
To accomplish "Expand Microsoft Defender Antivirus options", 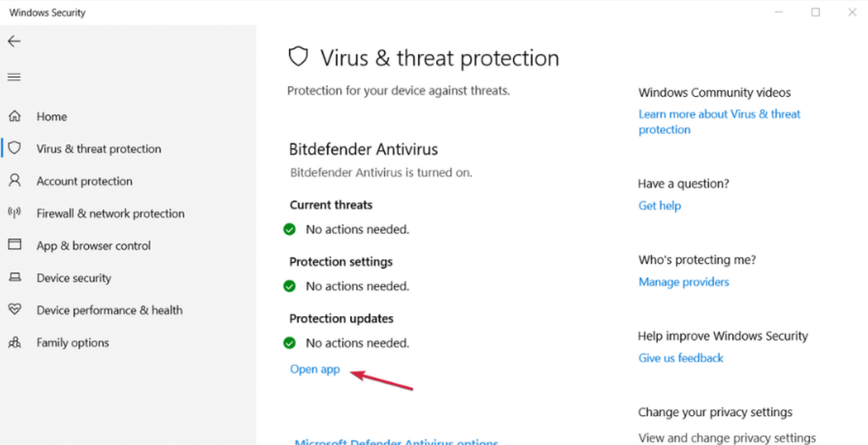I will [x=396, y=441].
